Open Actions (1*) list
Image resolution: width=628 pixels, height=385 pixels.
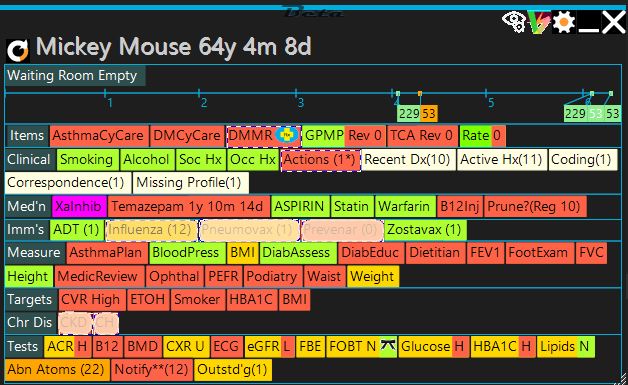click(320, 159)
